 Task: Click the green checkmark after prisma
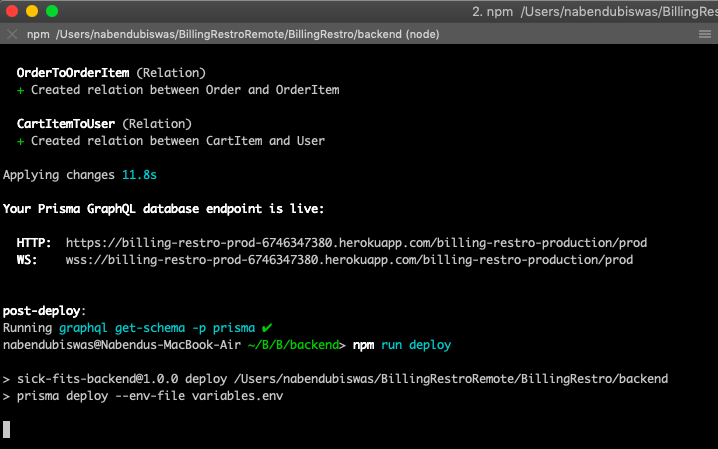(267, 328)
